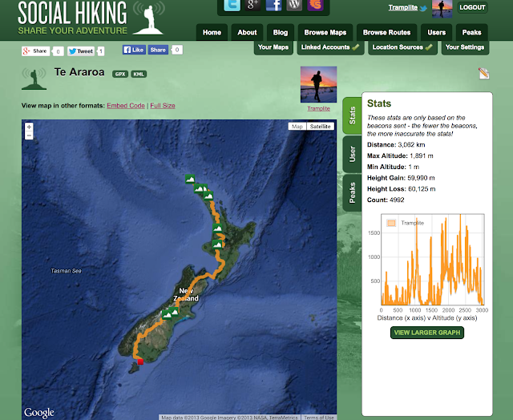The width and height of the screenshot is (513, 420).
Task: Download the KML file
Action: click(x=139, y=74)
